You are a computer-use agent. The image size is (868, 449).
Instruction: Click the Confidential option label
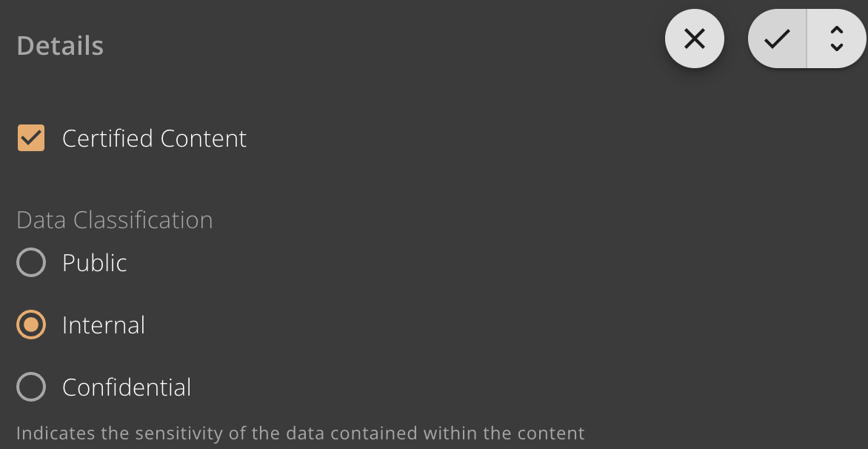(127, 387)
